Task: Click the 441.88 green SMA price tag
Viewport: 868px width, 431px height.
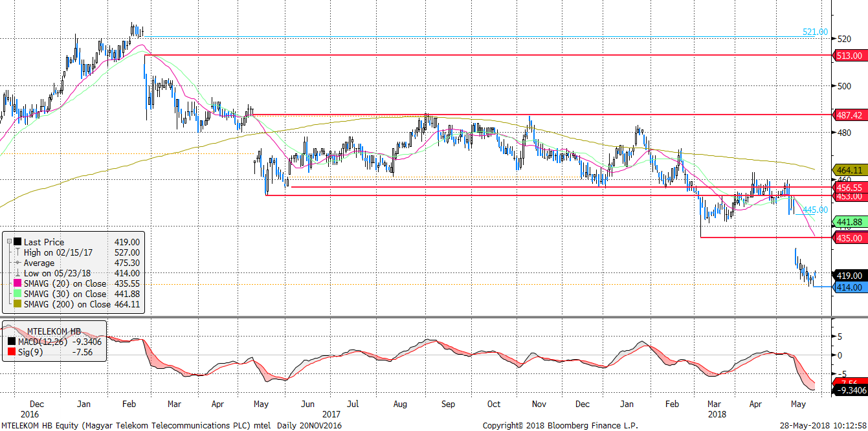Action: pos(849,222)
